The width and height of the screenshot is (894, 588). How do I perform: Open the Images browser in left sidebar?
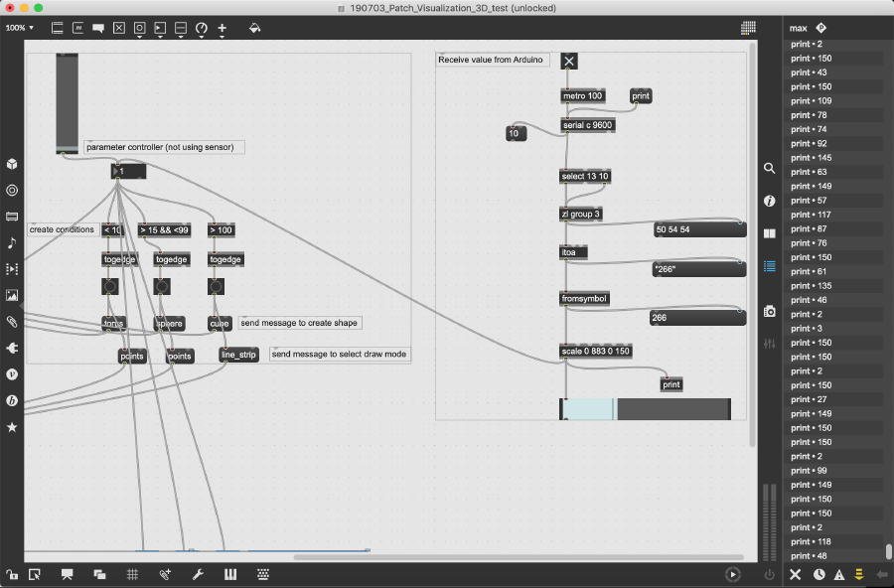click(12, 295)
